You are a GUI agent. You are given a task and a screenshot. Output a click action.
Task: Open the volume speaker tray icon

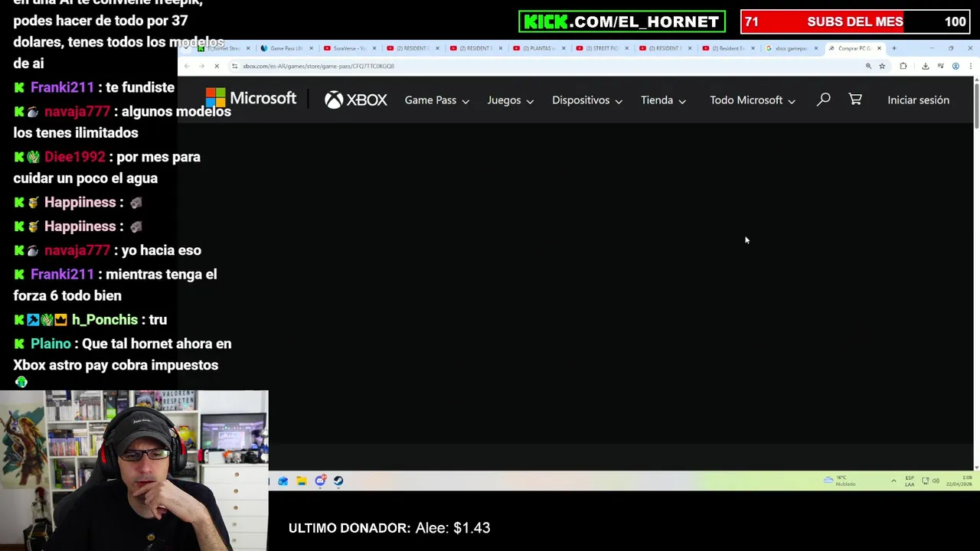(936, 481)
